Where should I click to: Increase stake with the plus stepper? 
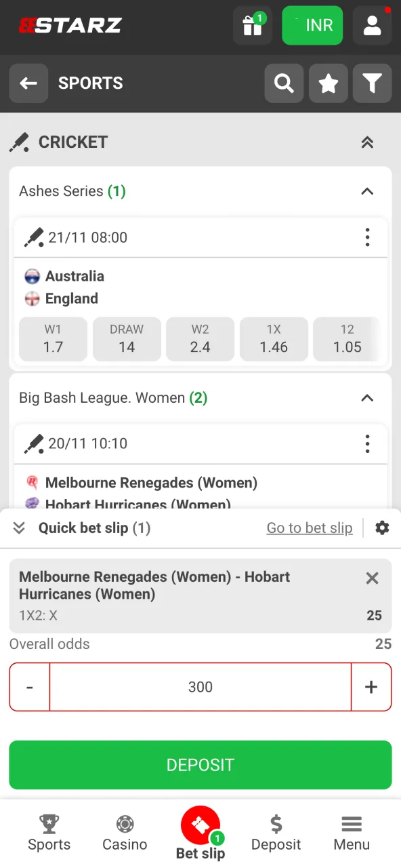point(371,687)
